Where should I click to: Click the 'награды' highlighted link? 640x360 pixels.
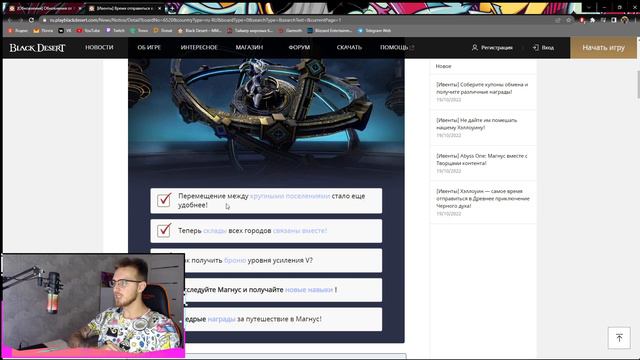pos(221,319)
